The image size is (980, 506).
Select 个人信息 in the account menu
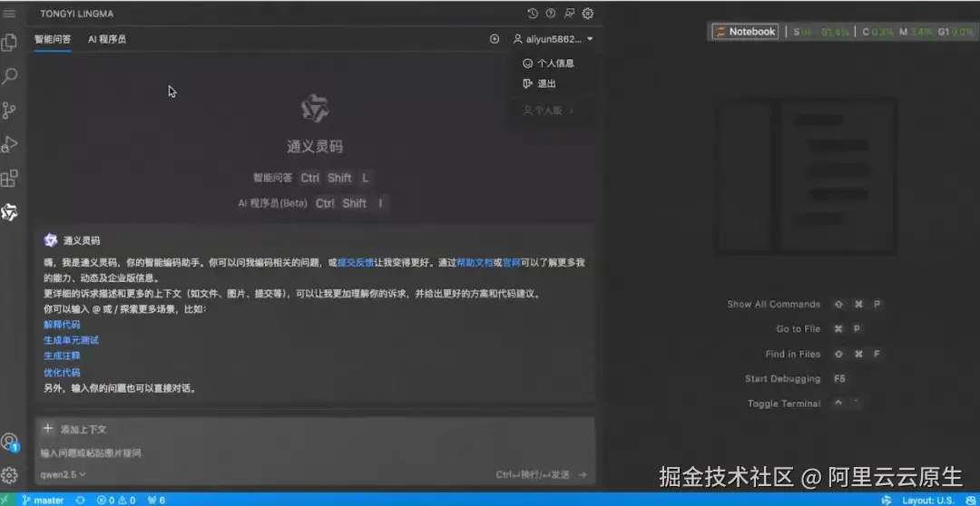click(x=548, y=63)
